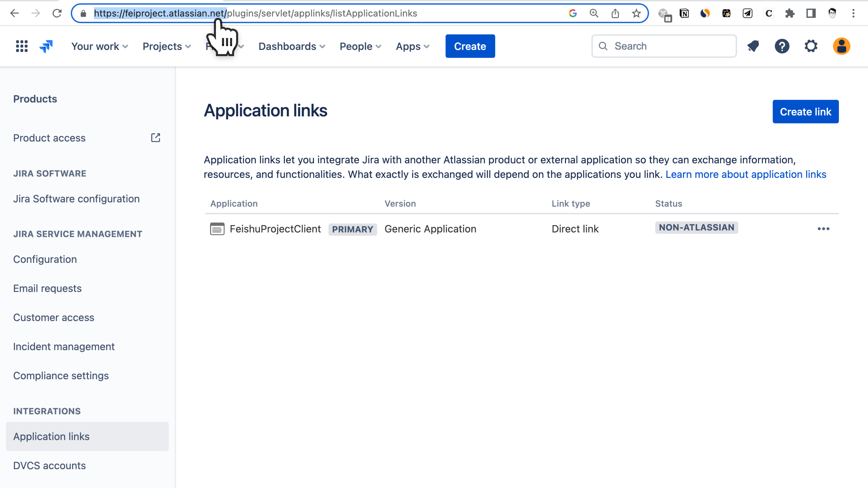Viewport: 868px width, 488px height.
Task: Toggle the browser side panel icon
Action: [811, 13]
